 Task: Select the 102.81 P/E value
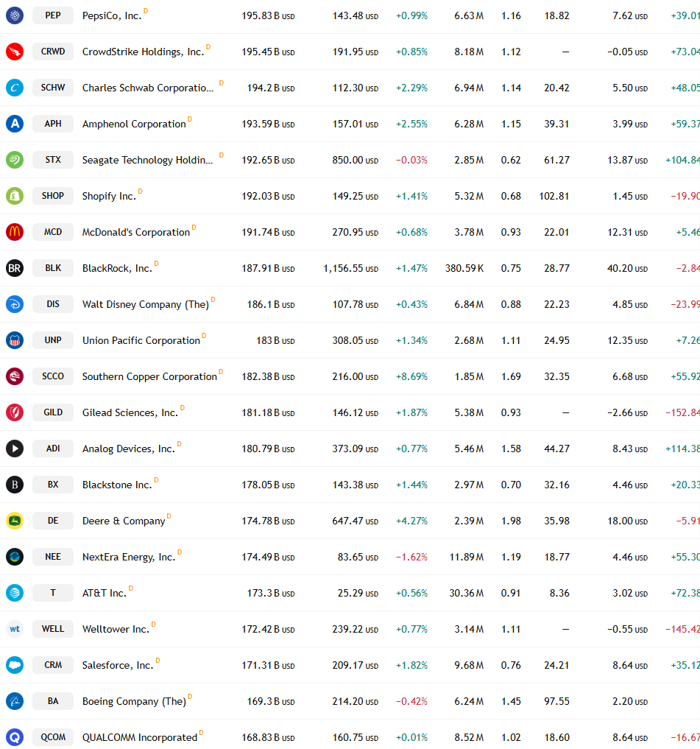(554, 197)
